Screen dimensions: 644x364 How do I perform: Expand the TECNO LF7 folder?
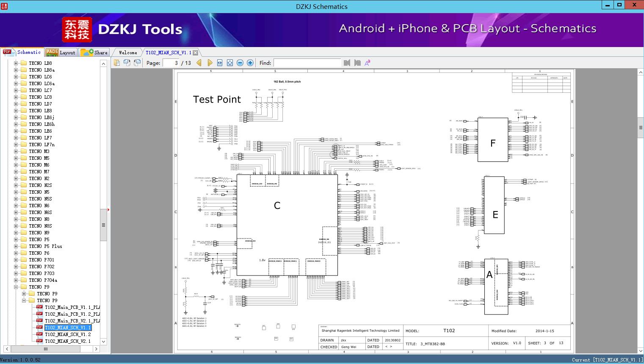[16, 138]
